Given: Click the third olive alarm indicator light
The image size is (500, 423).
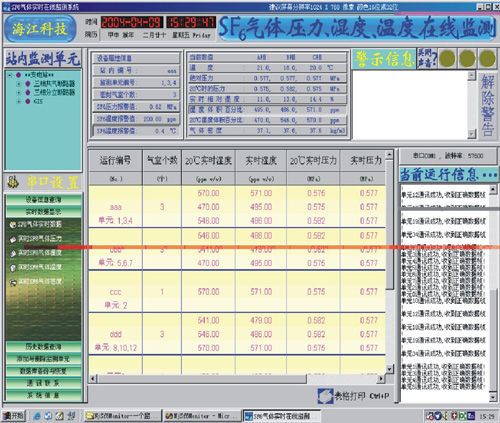Looking at the screenshot, I should [487, 58].
